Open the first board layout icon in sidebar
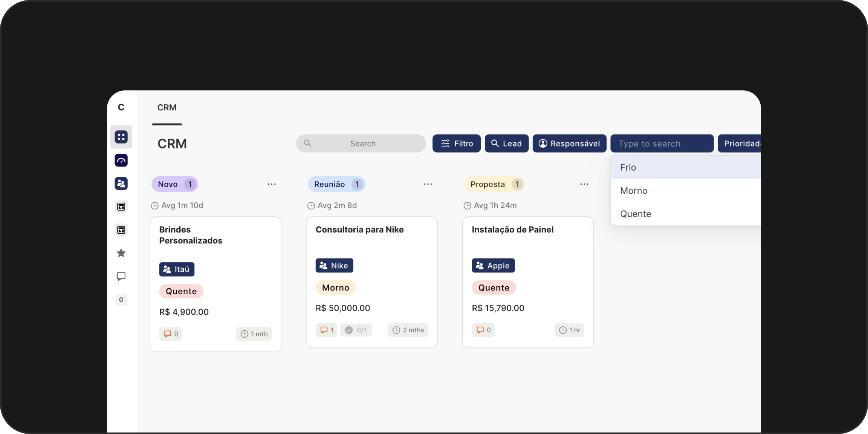The image size is (868, 434). point(121,206)
